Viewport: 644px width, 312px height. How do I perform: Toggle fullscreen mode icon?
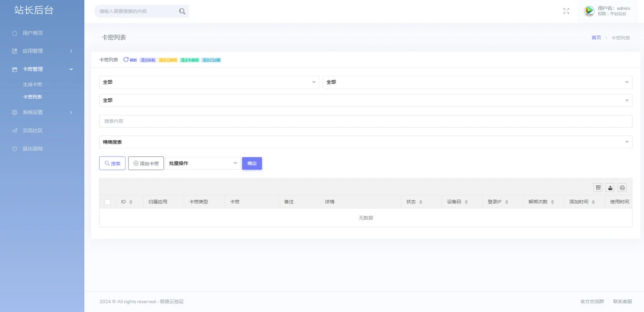point(566,11)
